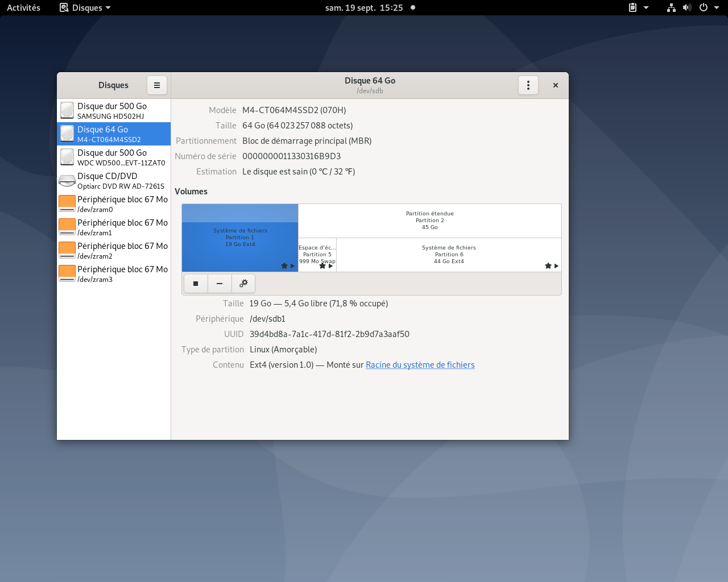
Task: Click the Bloc de démarrage principal (MBR) text
Action: tap(307, 141)
